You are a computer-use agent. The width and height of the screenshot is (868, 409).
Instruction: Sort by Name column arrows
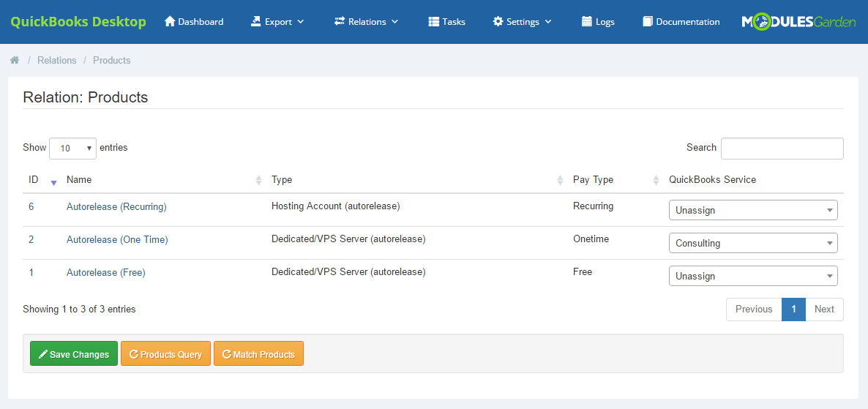(x=258, y=180)
